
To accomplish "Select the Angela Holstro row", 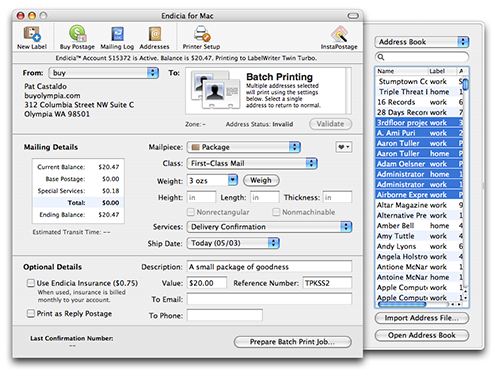I will click(x=419, y=257).
